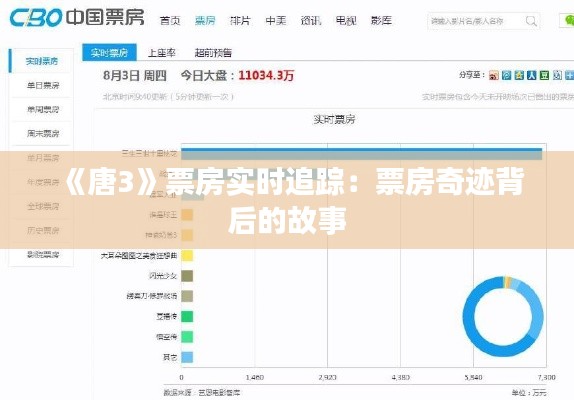Open 资讯 in the top navigation
The height and width of the screenshot is (400, 574).
point(311,20)
